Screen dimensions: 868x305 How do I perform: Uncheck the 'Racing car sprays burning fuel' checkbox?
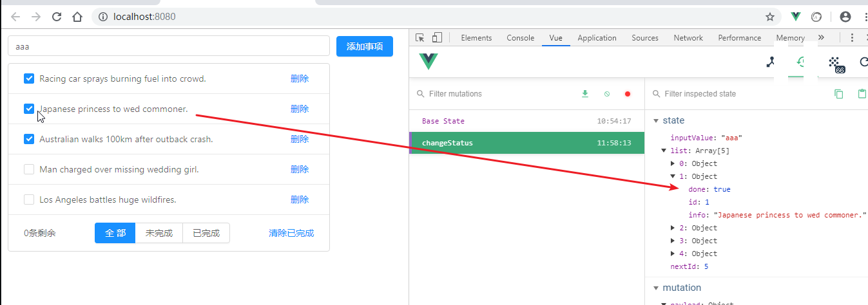29,79
